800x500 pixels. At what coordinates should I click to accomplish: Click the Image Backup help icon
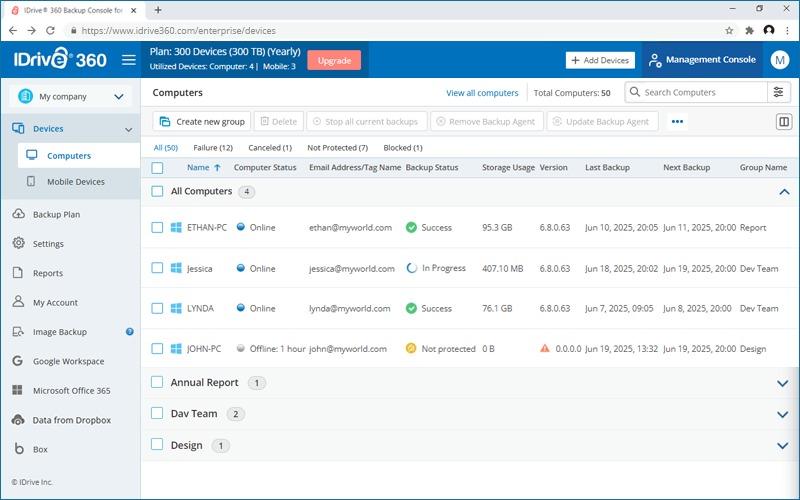coord(130,332)
